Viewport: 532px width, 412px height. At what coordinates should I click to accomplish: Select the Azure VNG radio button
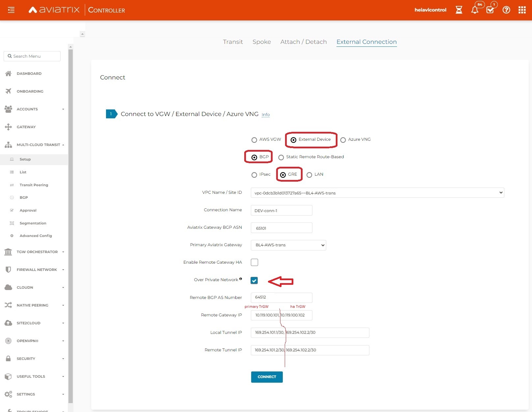point(343,140)
